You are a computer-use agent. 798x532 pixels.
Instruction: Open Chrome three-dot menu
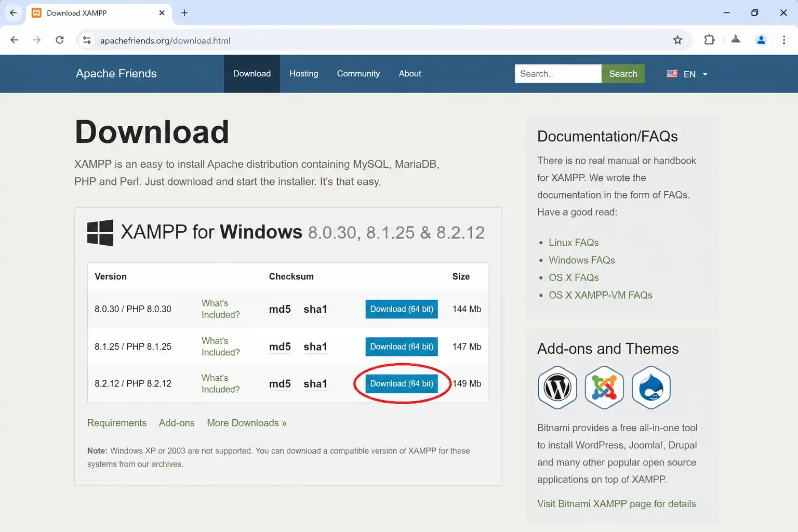click(x=784, y=40)
